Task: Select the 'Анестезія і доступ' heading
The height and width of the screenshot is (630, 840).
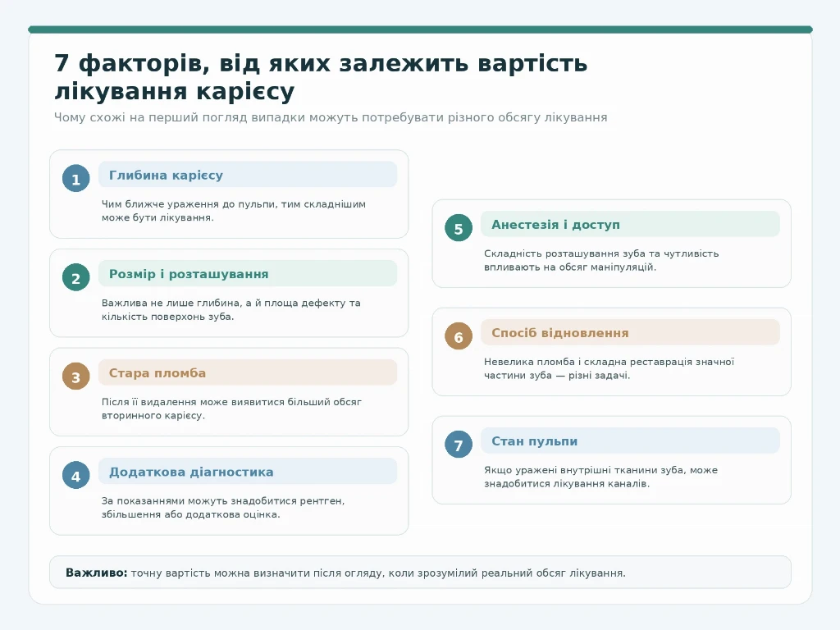Action: tap(555, 225)
